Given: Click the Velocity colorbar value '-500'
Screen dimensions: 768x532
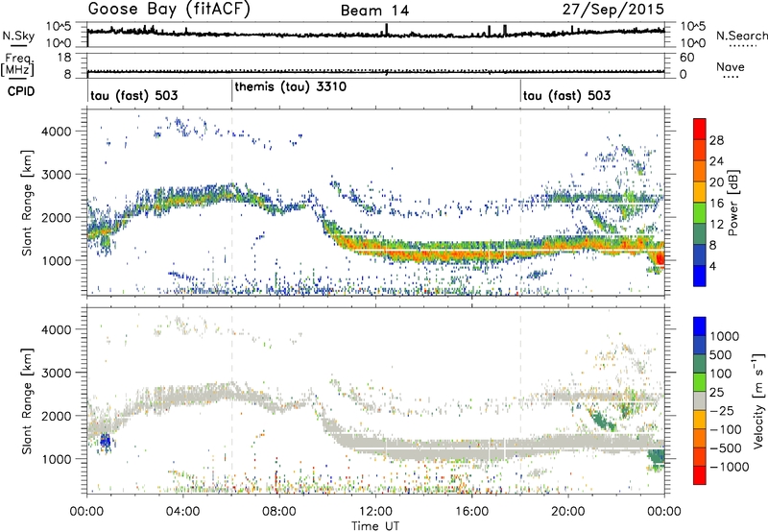Looking at the screenshot, I should coord(726,447).
